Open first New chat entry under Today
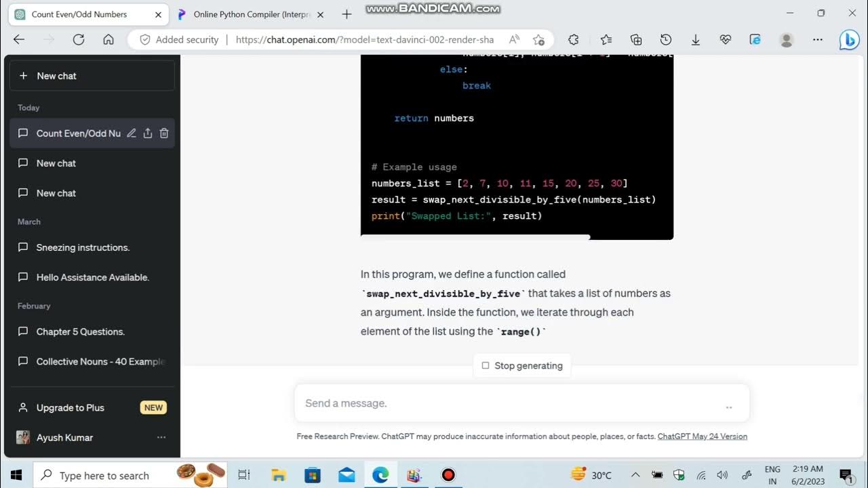 92,163
